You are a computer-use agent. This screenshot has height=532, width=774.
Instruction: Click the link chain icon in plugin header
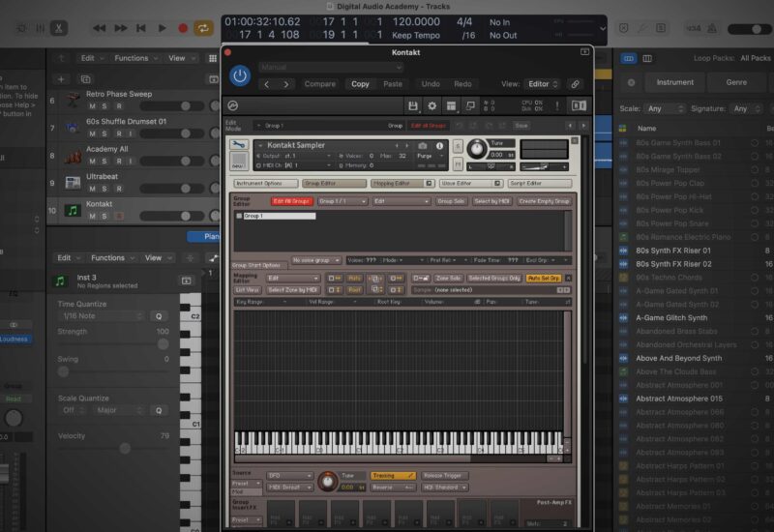click(x=575, y=84)
